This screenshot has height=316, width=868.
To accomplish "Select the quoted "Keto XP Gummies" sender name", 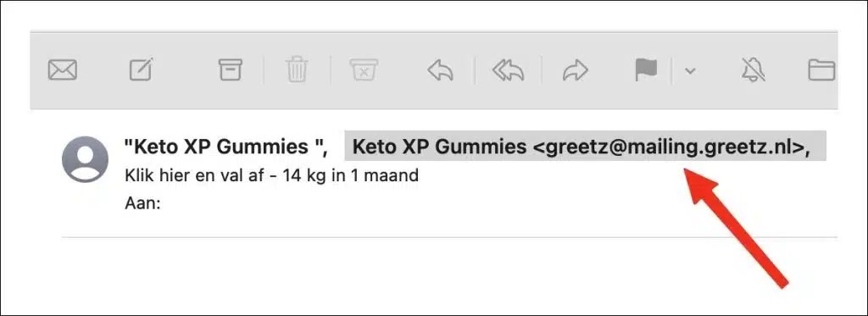I will click(x=225, y=147).
